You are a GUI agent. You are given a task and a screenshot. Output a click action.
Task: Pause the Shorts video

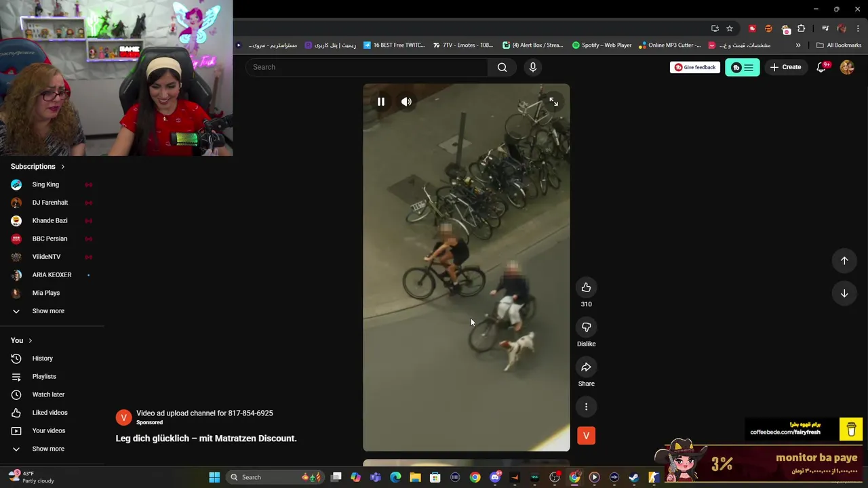tap(381, 102)
